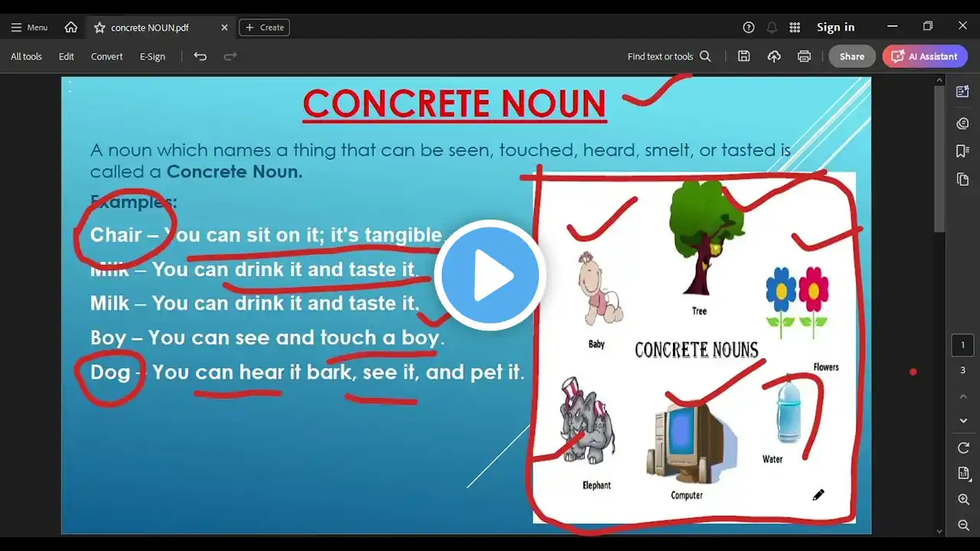
Task: Open the hamburger Menu
Action: pyautogui.click(x=29, y=28)
